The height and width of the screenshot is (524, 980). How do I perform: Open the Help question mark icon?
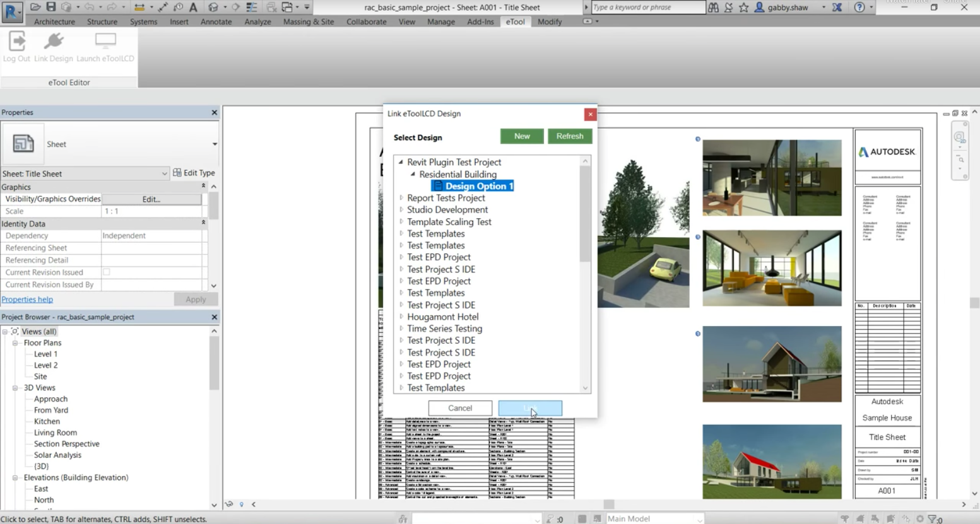point(859,8)
